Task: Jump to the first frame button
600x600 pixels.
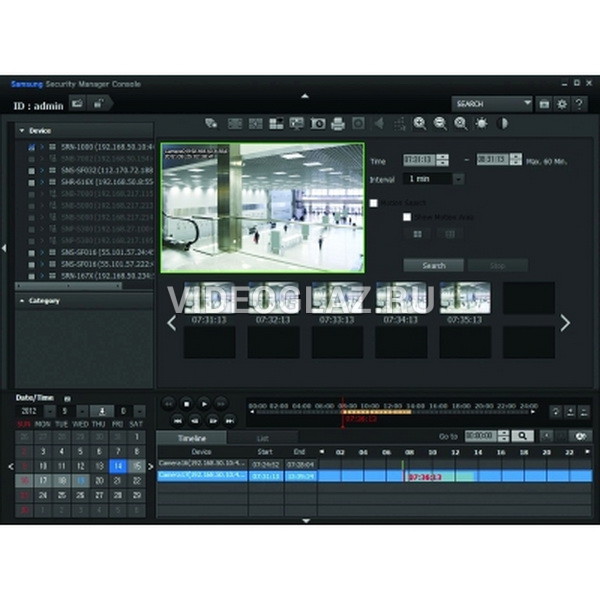Action: point(178,421)
